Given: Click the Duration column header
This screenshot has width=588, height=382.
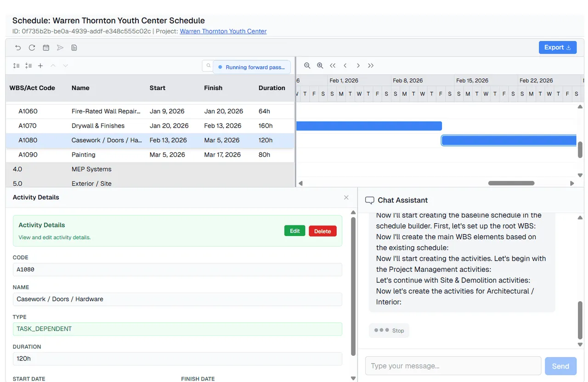Looking at the screenshot, I should click(272, 88).
